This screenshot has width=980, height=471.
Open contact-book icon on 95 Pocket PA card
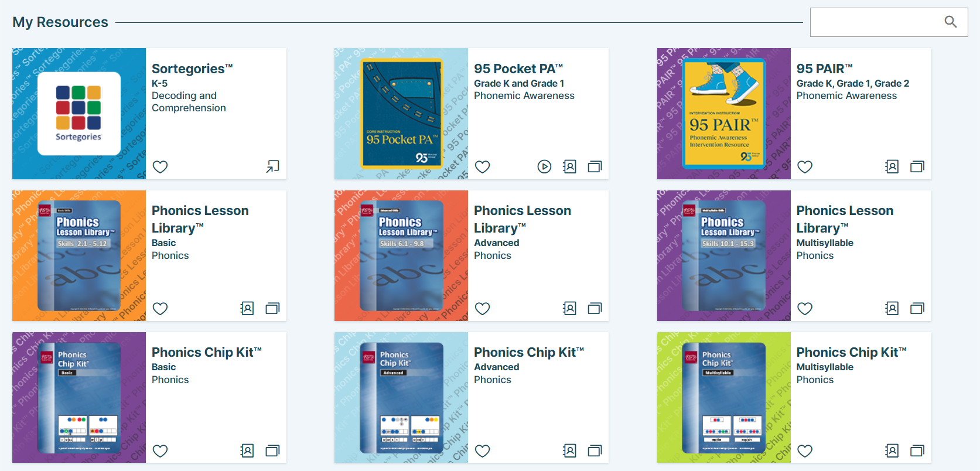569,166
